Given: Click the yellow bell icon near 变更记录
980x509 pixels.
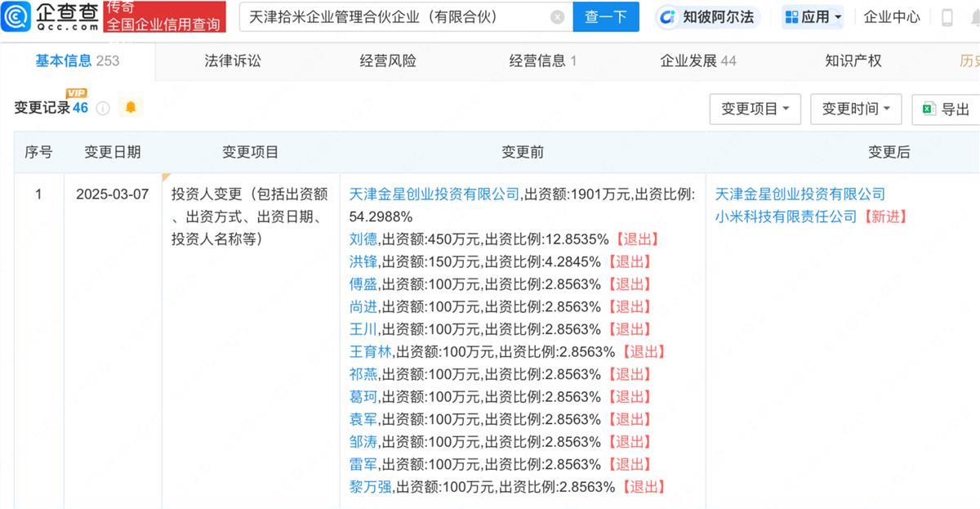Looking at the screenshot, I should [131, 108].
